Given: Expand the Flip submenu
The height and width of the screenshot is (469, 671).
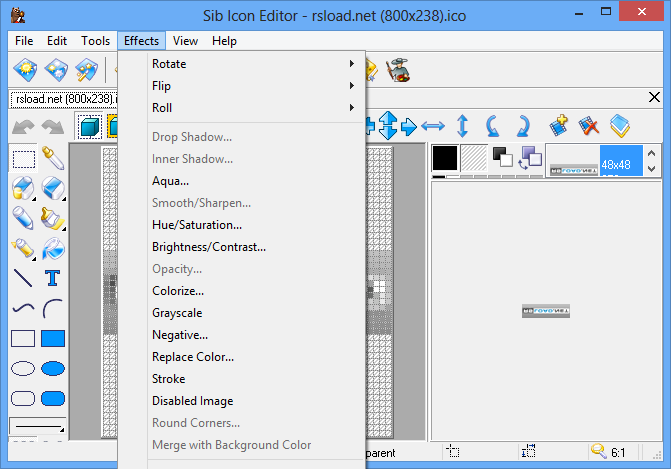Looking at the screenshot, I should (241, 86).
